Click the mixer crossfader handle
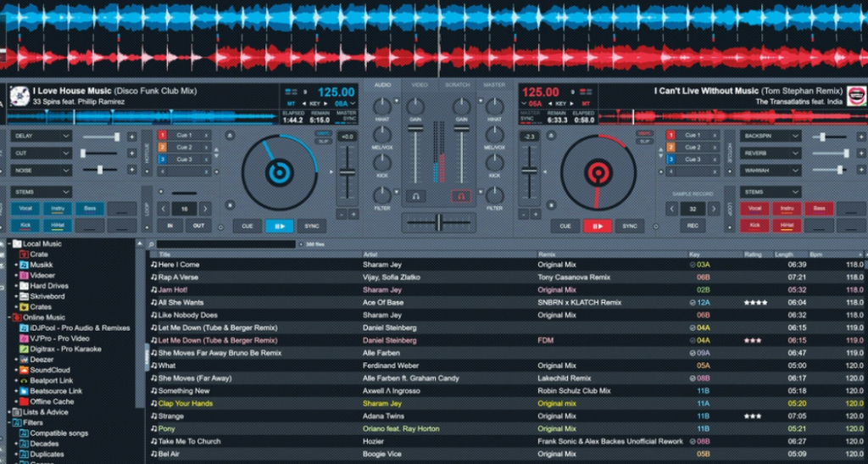 [x=438, y=222]
